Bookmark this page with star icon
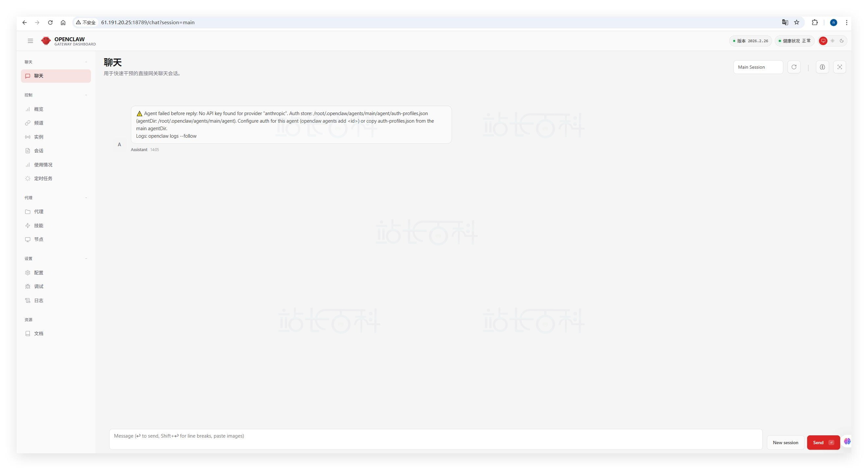Image resolution: width=868 pixels, height=470 pixels. point(797,23)
